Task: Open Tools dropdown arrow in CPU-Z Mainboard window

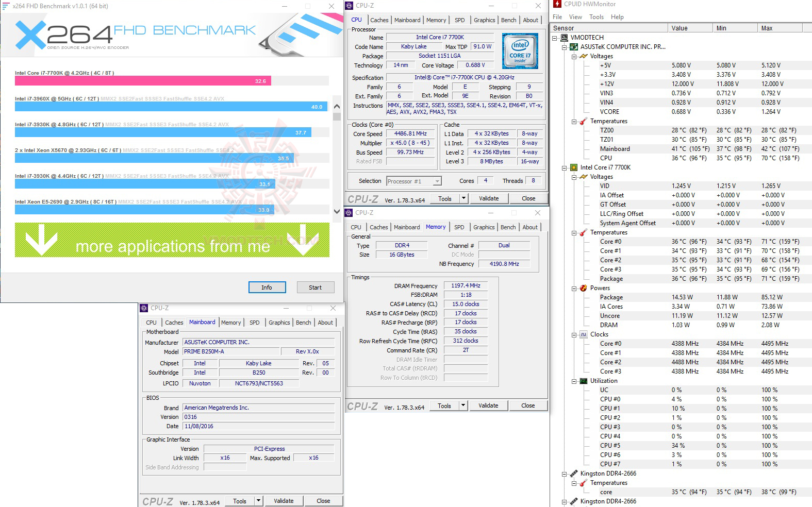Action: [258, 501]
